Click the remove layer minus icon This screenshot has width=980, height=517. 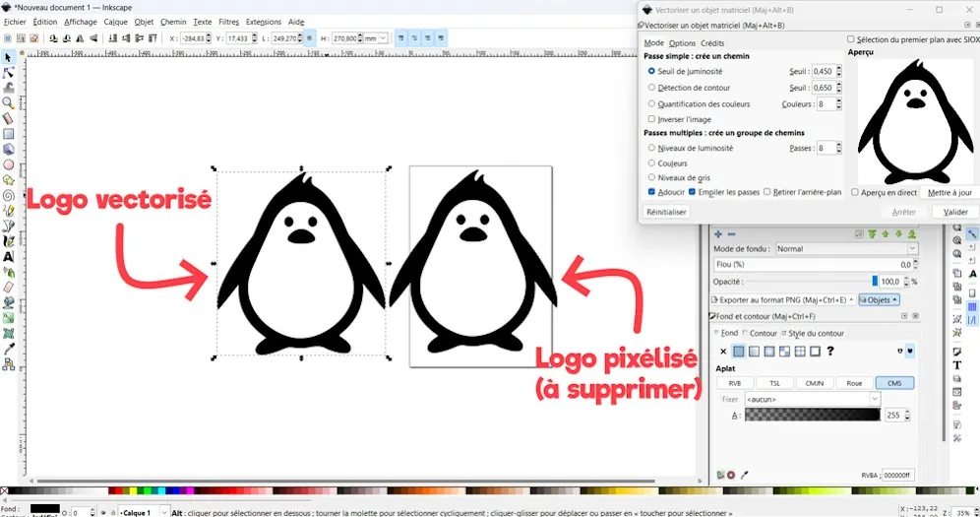(731, 234)
